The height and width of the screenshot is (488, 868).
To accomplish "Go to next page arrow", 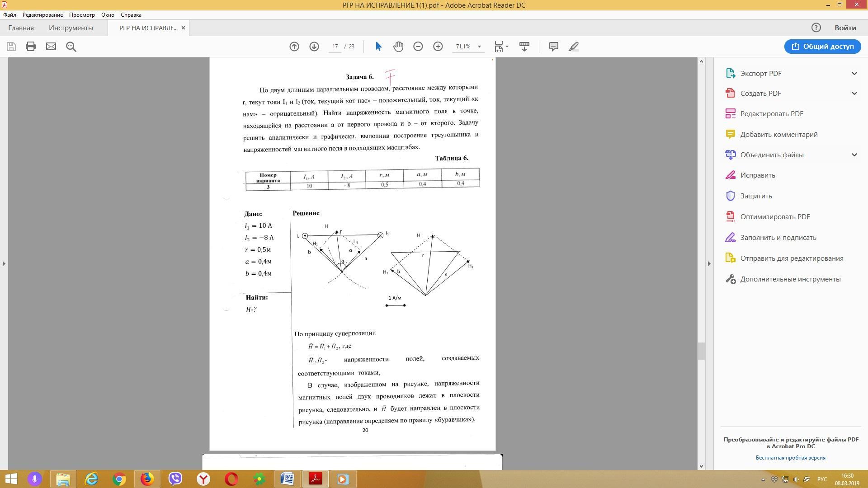I will click(x=314, y=47).
